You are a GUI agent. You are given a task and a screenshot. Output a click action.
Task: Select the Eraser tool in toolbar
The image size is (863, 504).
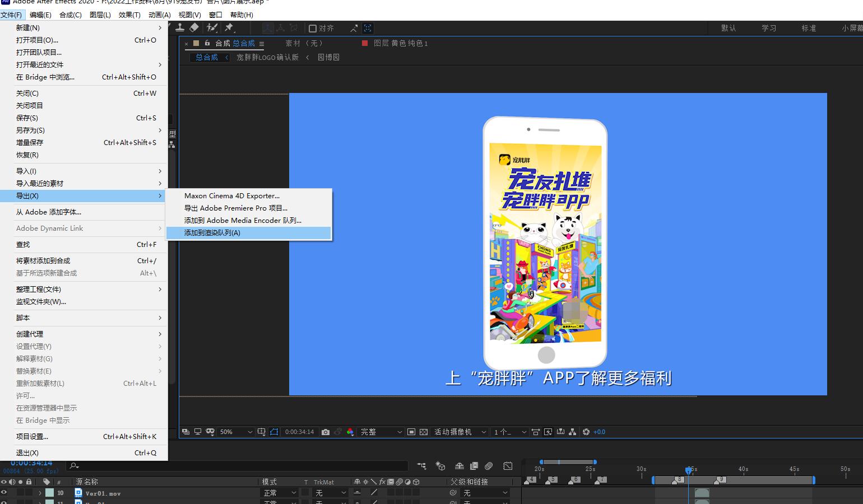pyautogui.click(x=194, y=27)
